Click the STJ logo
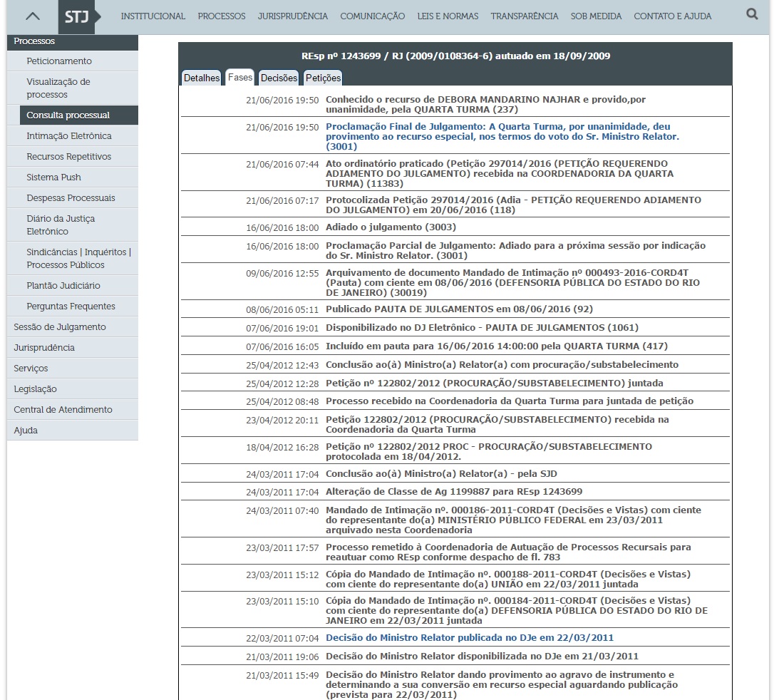The width and height of the screenshot is (774, 700). [77, 16]
